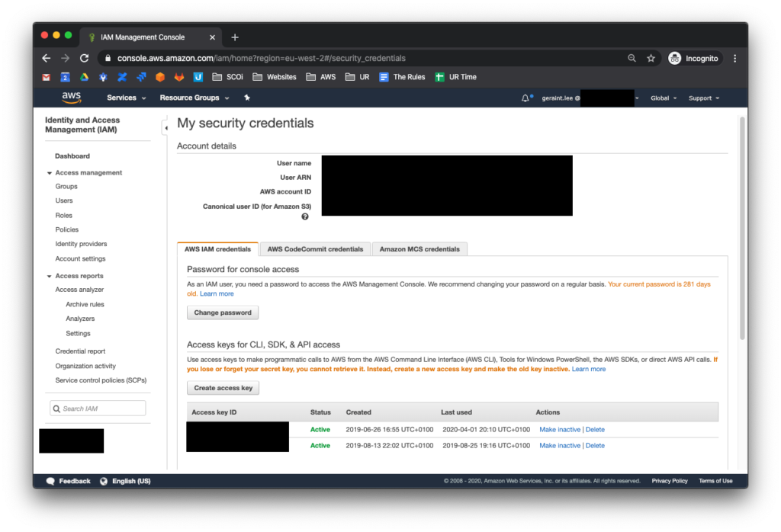Click the Feedback speech bubble icon

[50, 481]
